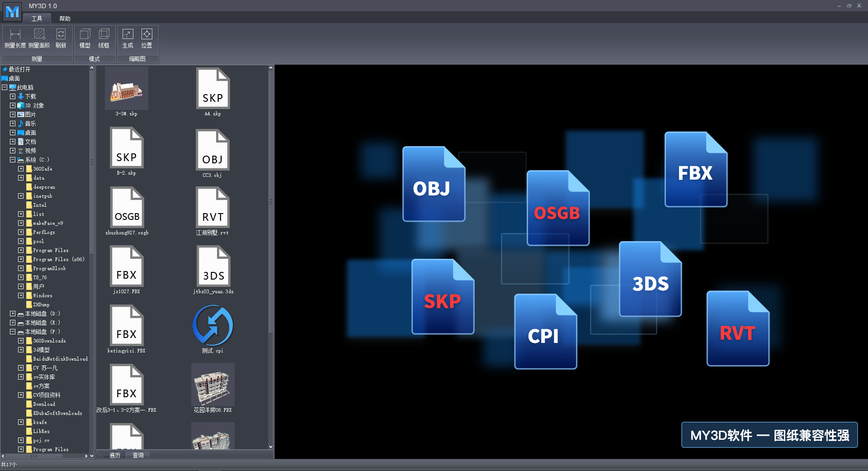Select the 3-3#.skp model thumbnail

[127, 89]
